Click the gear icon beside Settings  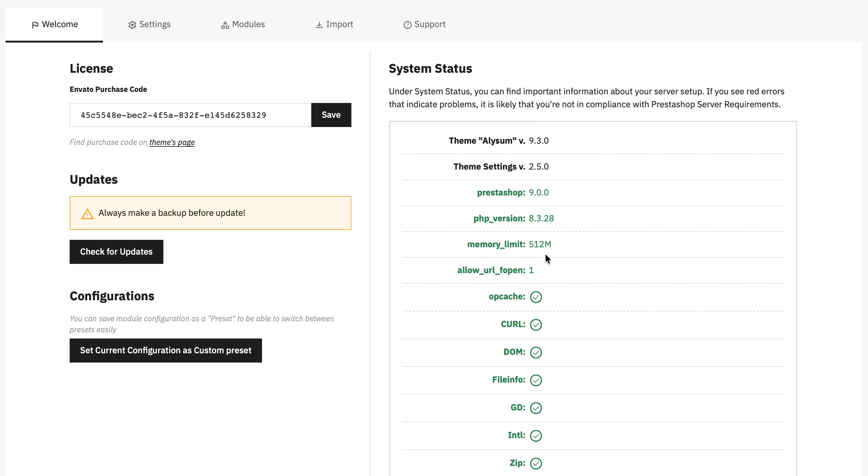coord(132,25)
